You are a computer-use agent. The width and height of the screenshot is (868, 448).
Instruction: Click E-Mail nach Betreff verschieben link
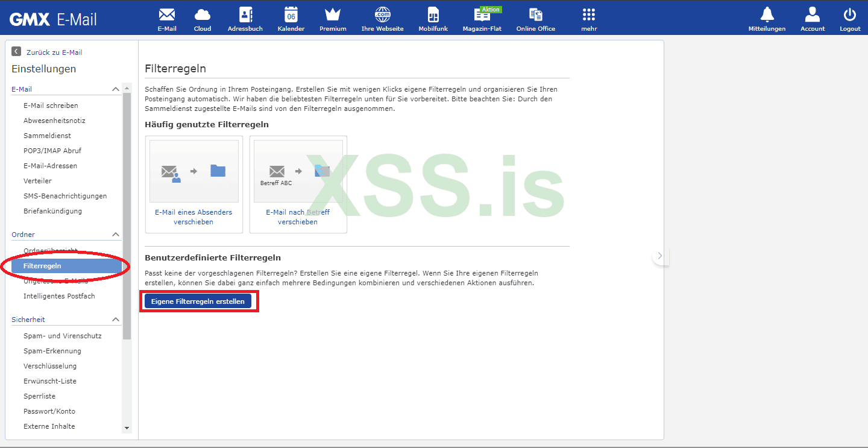click(298, 217)
